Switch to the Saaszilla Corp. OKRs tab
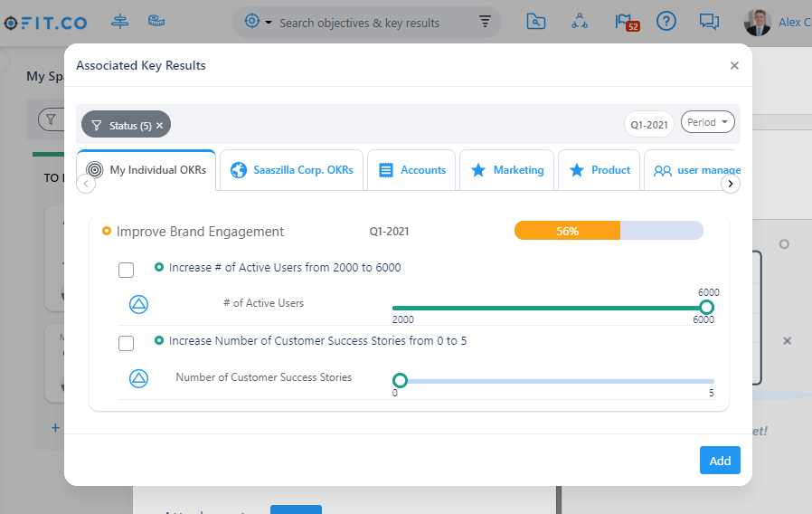 292,170
